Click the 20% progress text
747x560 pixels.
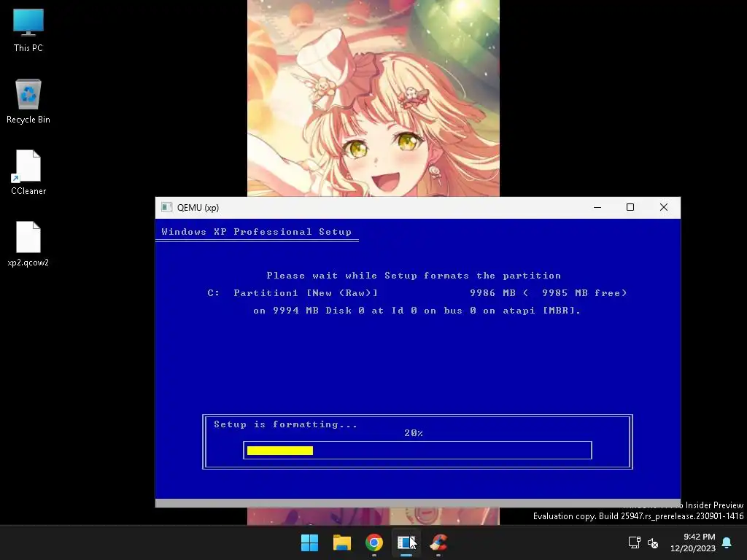point(414,433)
